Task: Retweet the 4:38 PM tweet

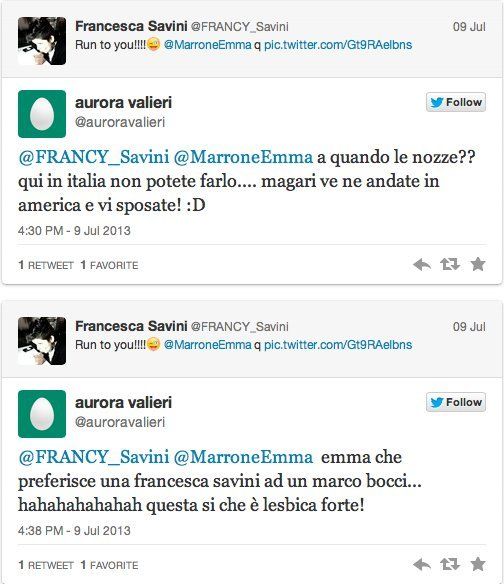Action: (450, 564)
